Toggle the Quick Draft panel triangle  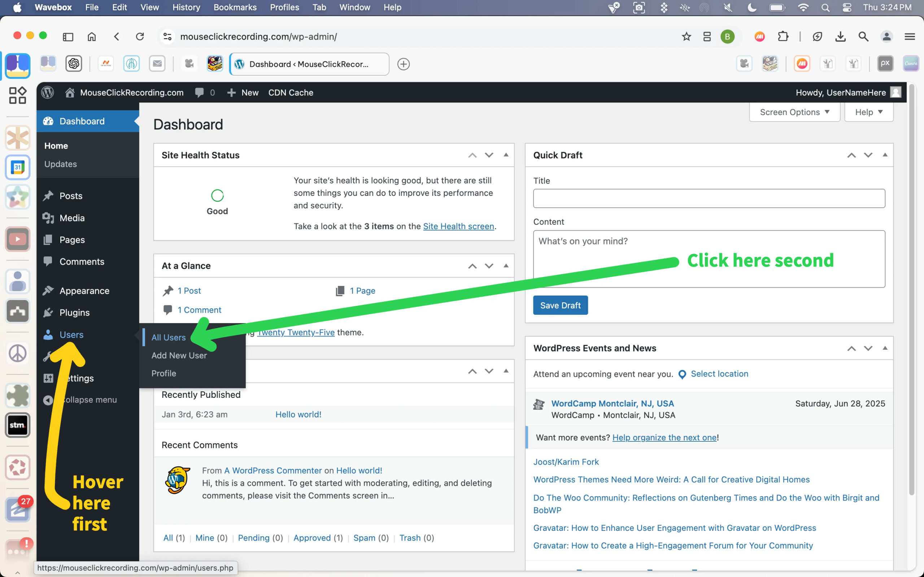tap(885, 155)
